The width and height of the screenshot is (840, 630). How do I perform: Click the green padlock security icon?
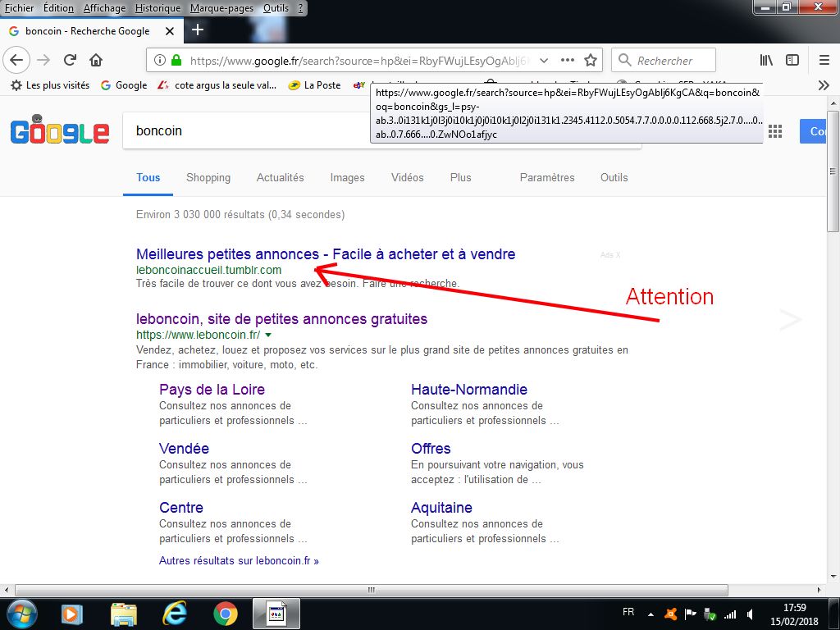tap(176, 60)
